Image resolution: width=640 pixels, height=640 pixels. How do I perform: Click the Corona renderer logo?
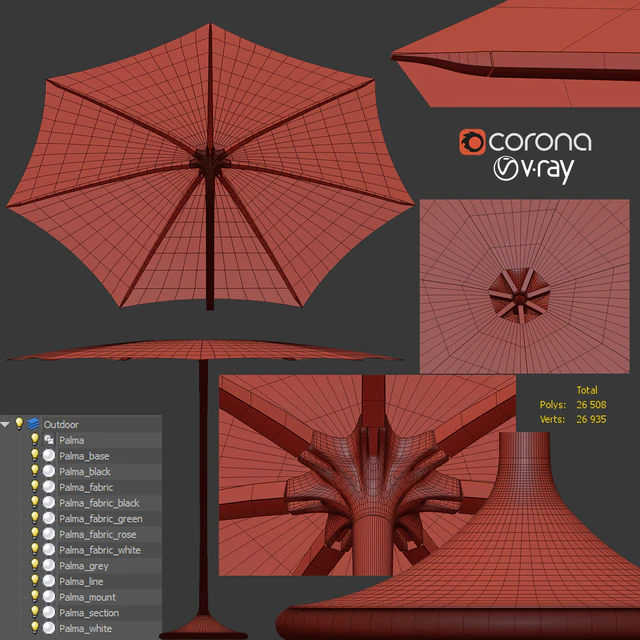click(x=525, y=141)
